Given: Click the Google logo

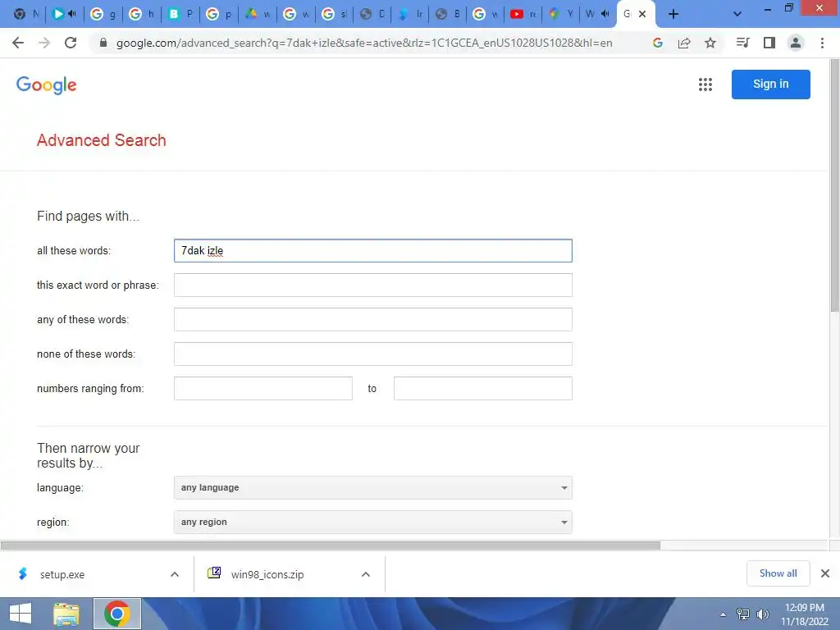Looking at the screenshot, I should tap(46, 84).
